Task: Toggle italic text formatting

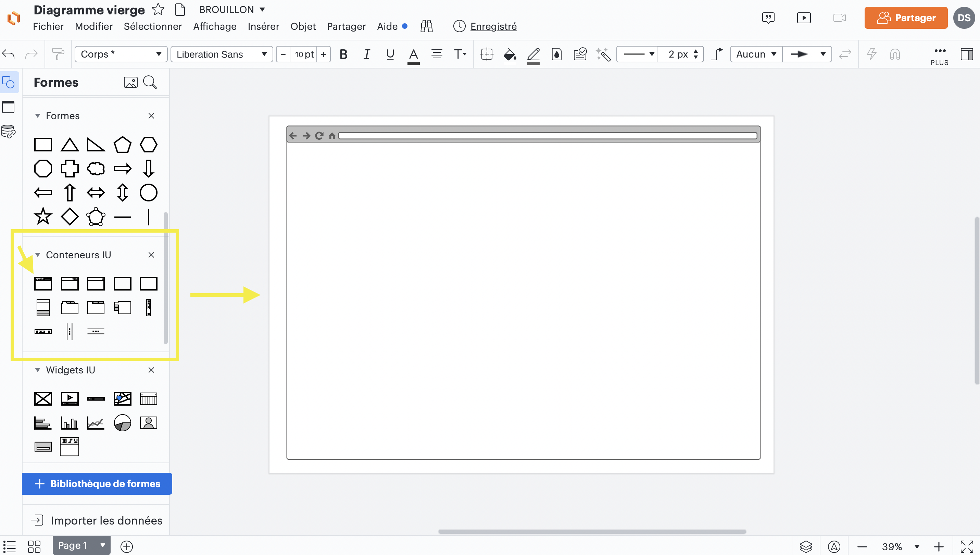Action: pyautogui.click(x=367, y=54)
